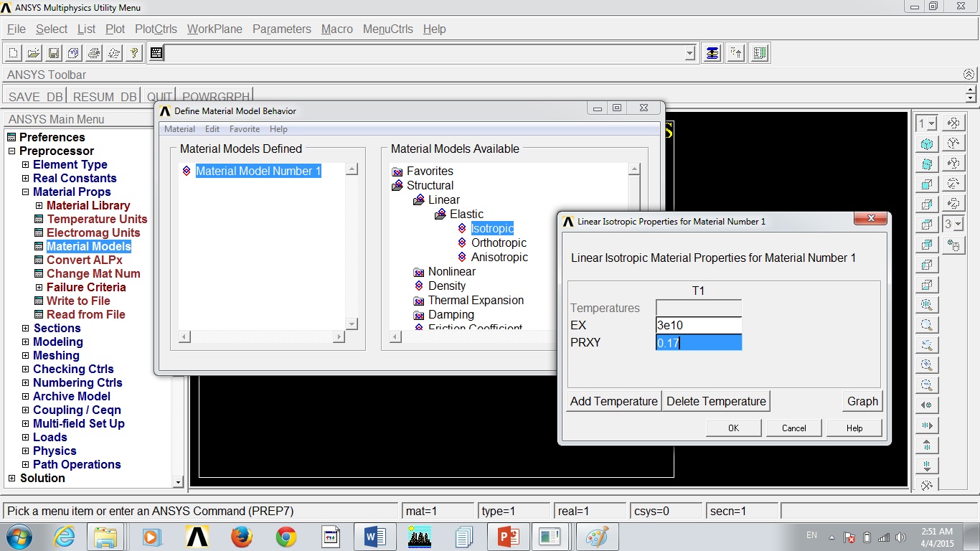The height and width of the screenshot is (551, 980).
Task: Select the Front View cube icon
Action: [927, 184]
